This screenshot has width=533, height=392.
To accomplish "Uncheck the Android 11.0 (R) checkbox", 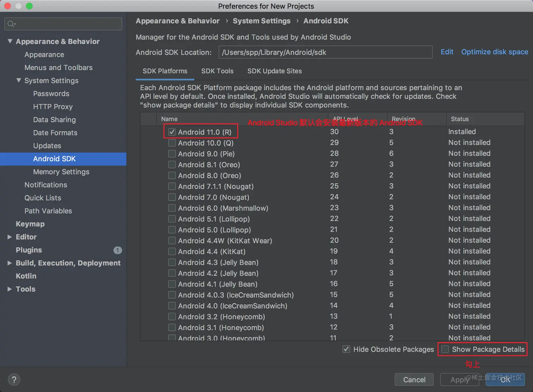I will point(172,132).
